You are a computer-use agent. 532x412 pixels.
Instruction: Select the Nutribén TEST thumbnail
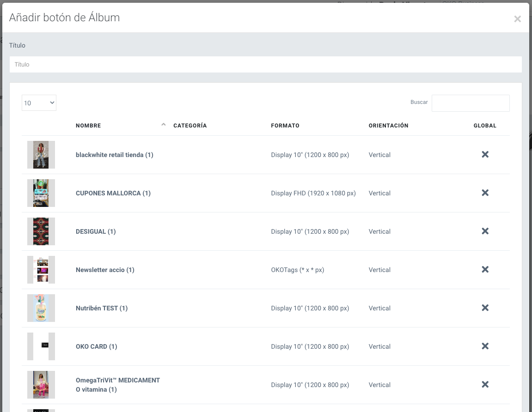tap(41, 308)
